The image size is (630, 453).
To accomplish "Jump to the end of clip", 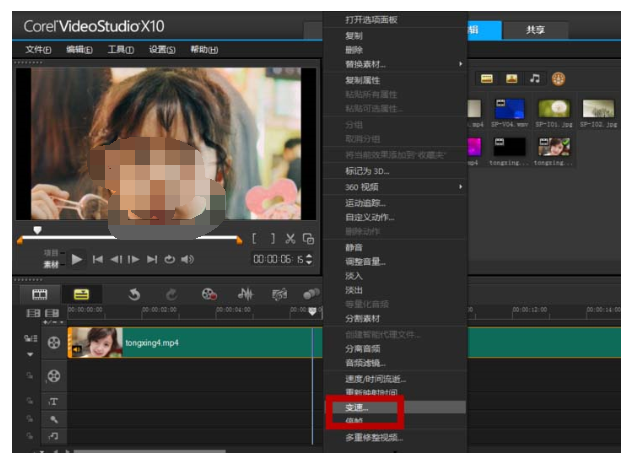I will [152, 260].
